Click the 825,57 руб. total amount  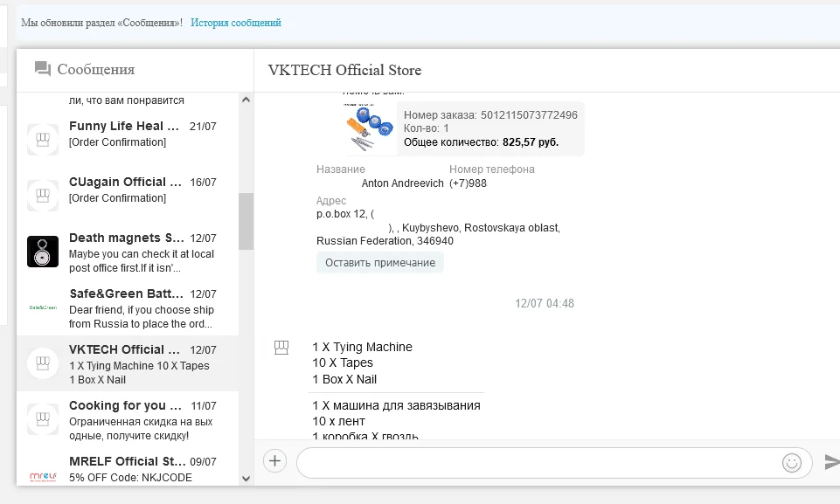click(531, 142)
